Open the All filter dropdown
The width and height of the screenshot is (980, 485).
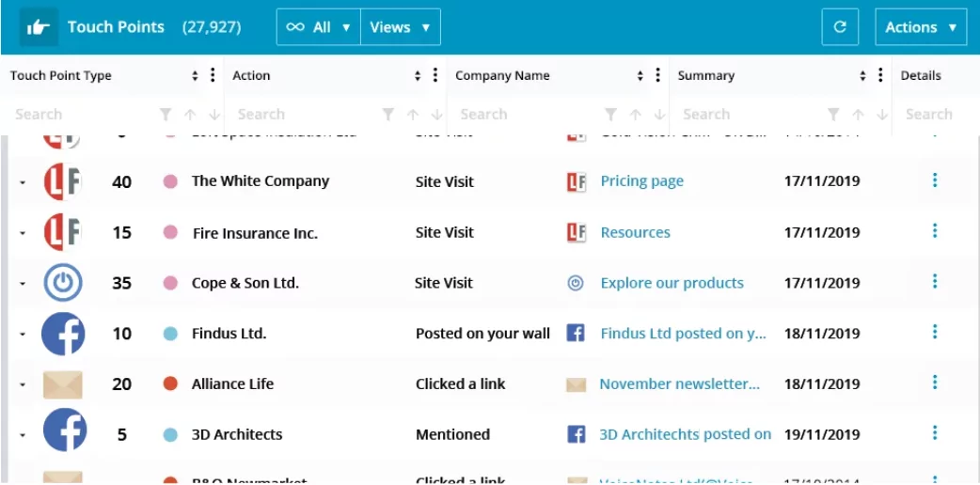click(319, 27)
